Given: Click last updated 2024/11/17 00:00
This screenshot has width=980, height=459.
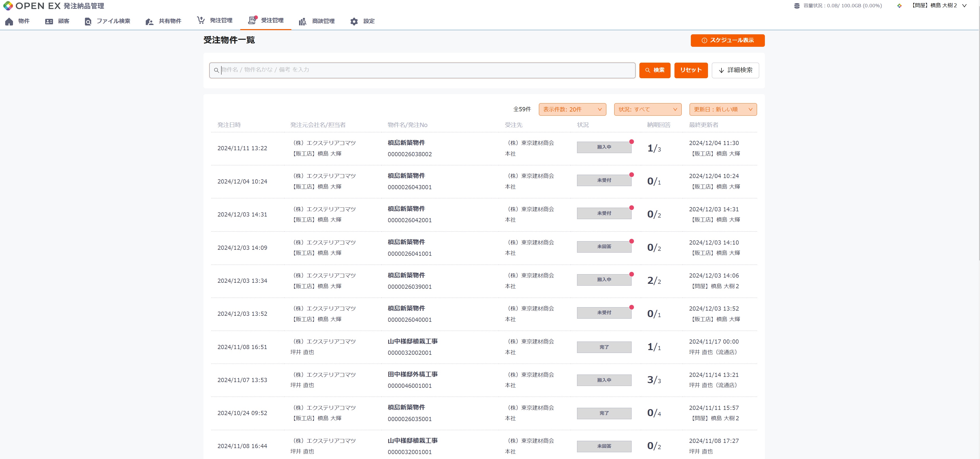Looking at the screenshot, I should 714,342.
